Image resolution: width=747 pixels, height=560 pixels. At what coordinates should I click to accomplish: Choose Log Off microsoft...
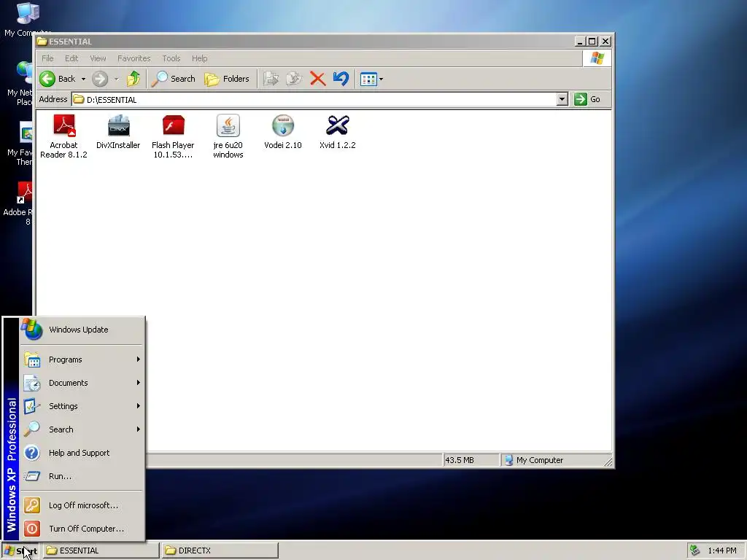click(x=82, y=505)
